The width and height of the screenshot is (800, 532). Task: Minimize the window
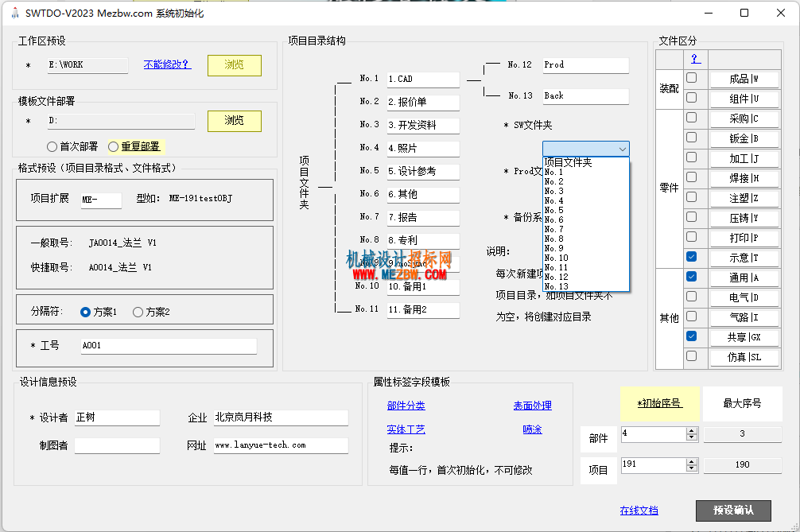pos(709,13)
